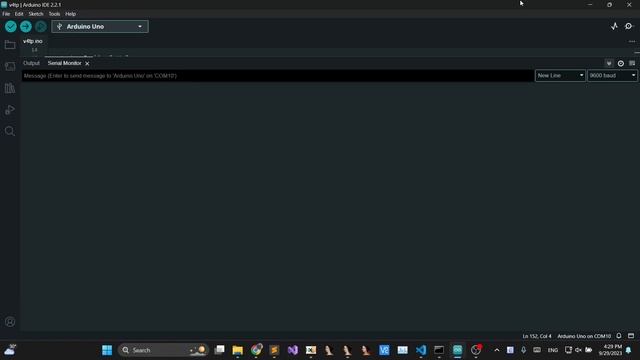Select the Serial Monitor tab
The image size is (640, 360).
(64, 63)
